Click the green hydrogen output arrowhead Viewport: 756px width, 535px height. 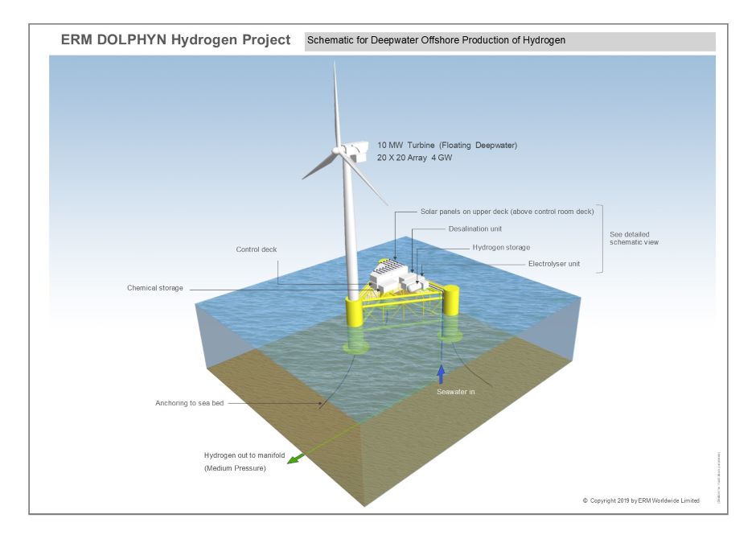[x=294, y=459]
